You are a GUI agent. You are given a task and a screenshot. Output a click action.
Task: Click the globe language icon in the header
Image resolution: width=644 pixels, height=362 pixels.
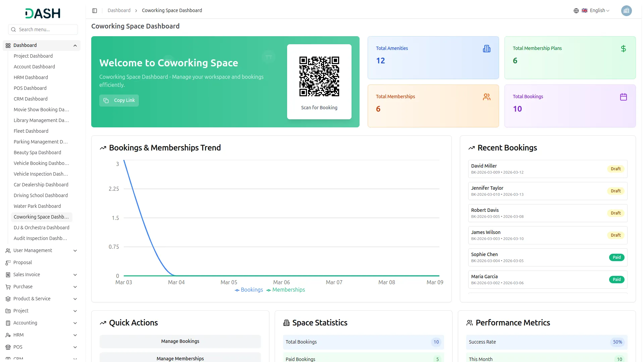pos(576,10)
